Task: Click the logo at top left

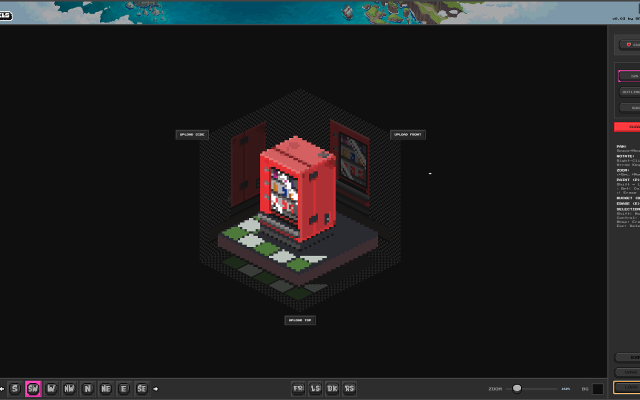Action: pyautogui.click(x=6, y=16)
